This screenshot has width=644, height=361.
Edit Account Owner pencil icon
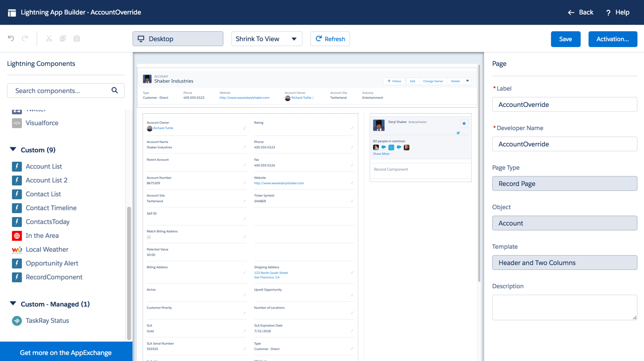[x=244, y=128]
